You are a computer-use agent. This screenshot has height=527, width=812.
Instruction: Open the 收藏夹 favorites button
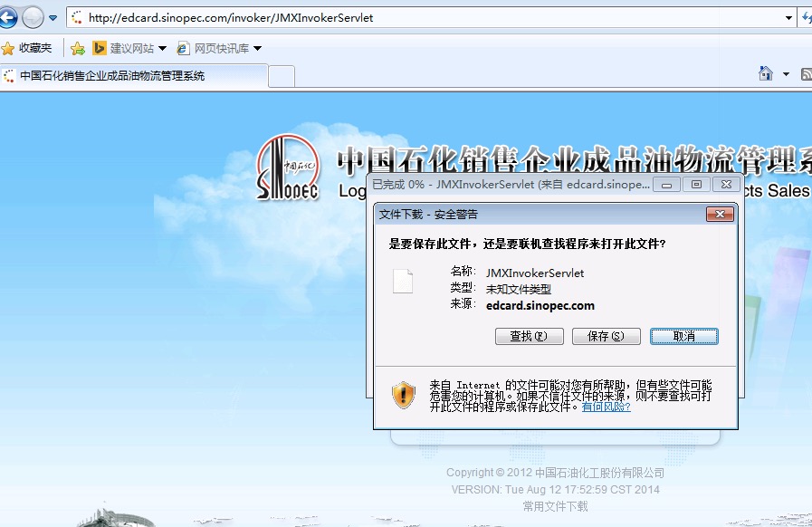(x=27, y=48)
